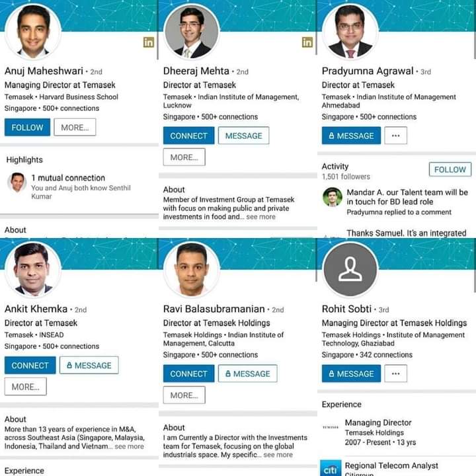Click the mutual connection avatar under Highlights

tap(17, 182)
